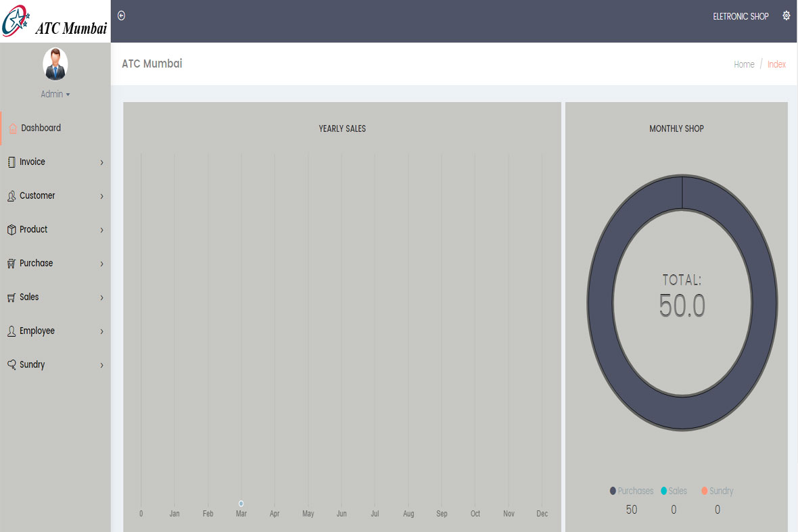Click the Purchase cart icon
This screenshot has width=798, height=532.
click(11, 264)
